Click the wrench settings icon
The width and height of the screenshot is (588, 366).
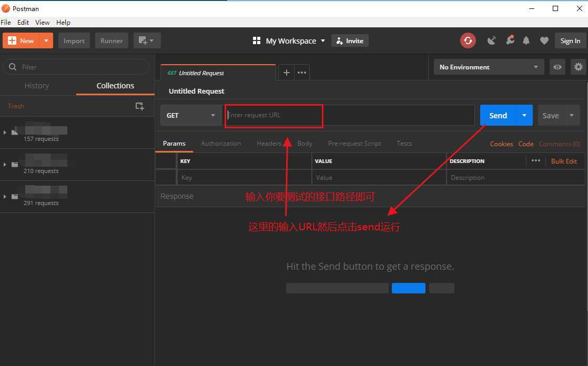tap(510, 40)
